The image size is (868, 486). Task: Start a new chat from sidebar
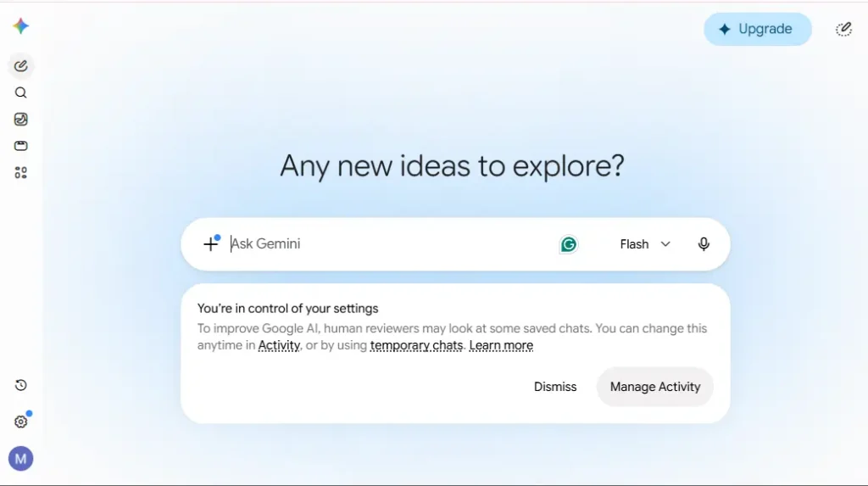21,66
